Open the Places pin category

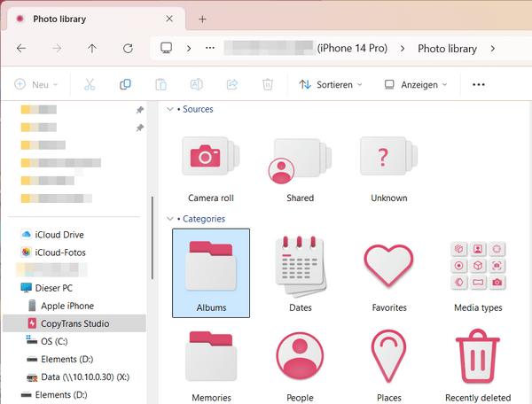389,366
